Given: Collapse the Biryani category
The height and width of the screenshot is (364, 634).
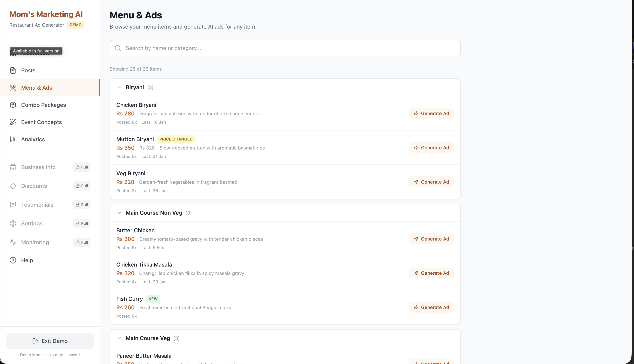Looking at the screenshot, I should pos(119,87).
